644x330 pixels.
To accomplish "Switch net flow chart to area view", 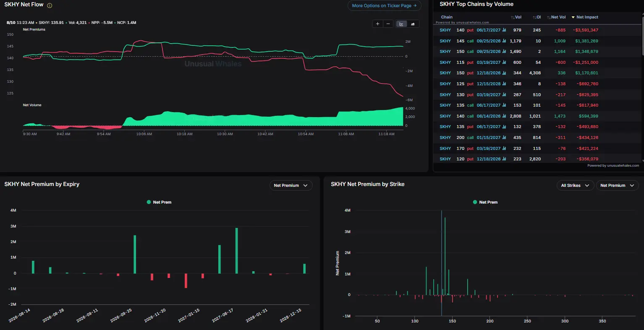I will (413, 24).
